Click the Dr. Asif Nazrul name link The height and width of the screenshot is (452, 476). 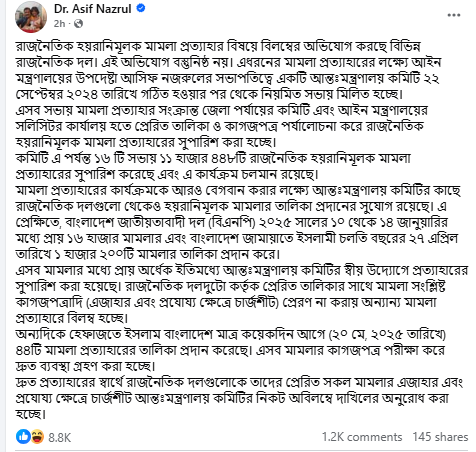[93, 9]
